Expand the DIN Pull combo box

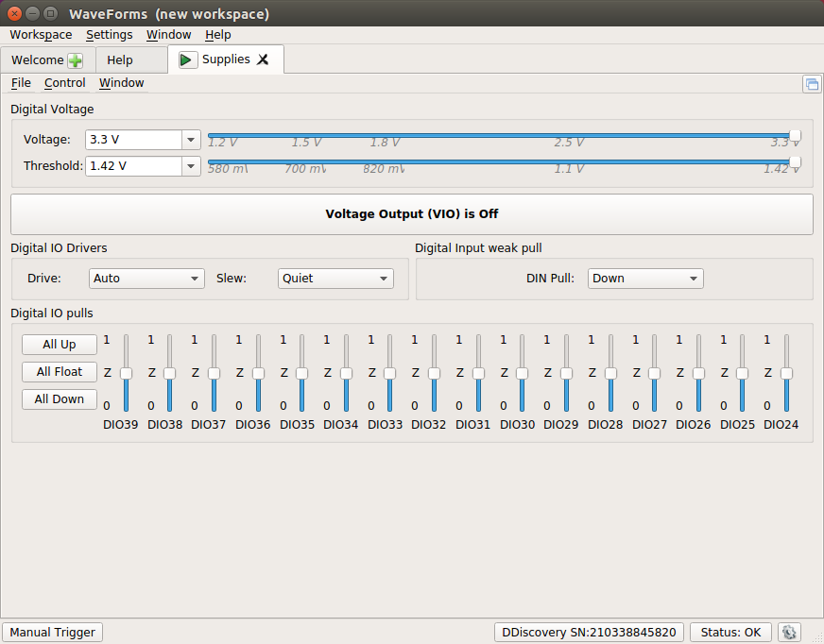click(645, 279)
